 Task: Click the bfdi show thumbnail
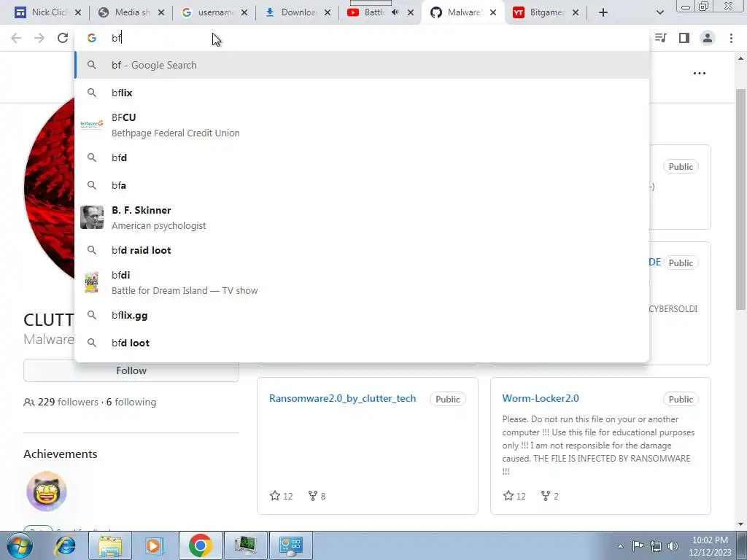coord(91,282)
